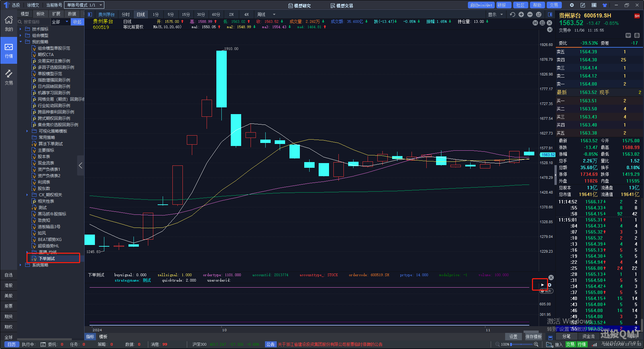Open the 全部 filter dropdown
The height and width of the screenshot is (349, 644).
pyautogui.click(x=60, y=22)
